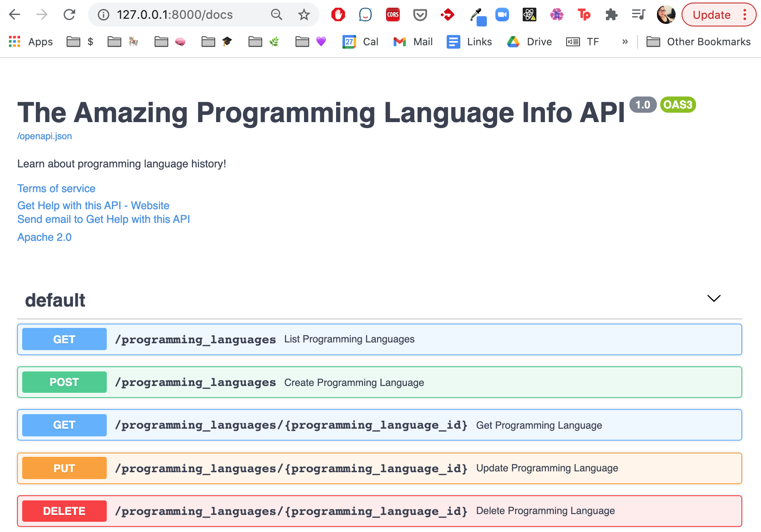761x532 pixels.
Task: Save the page to Pocket
Action: (420, 15)
